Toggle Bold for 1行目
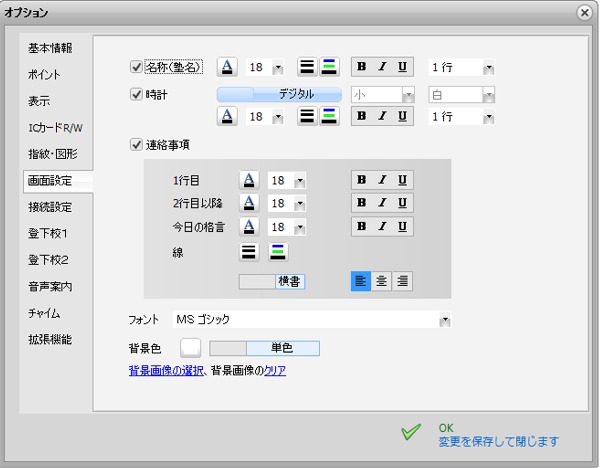The image size is (600, 468). point(361,180)
